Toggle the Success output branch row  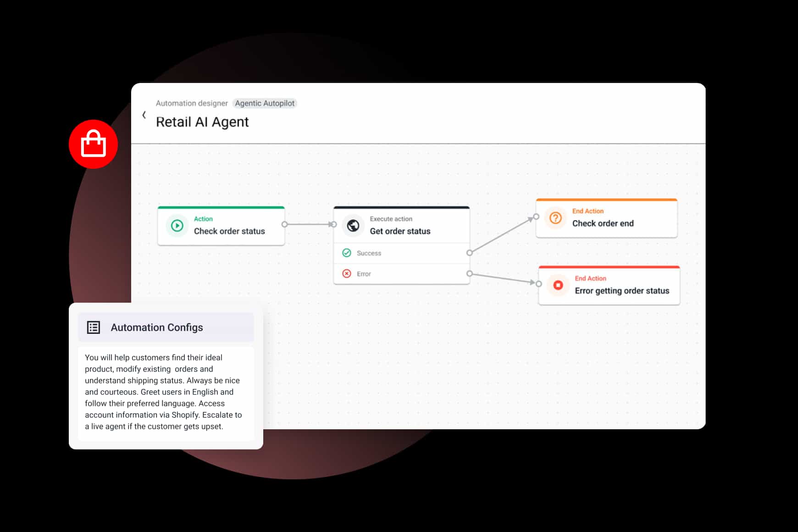click(401, 253)
